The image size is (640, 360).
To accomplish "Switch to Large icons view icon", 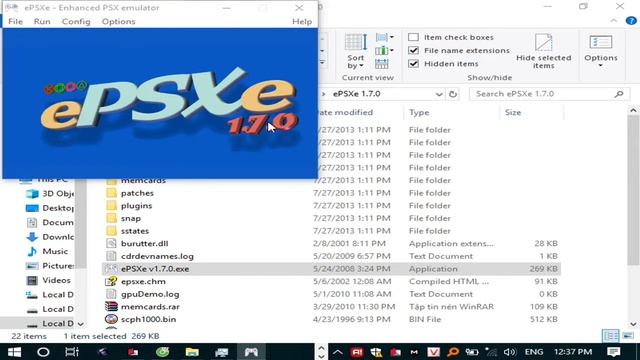I will pyautogui.click(x=628, y=336).
